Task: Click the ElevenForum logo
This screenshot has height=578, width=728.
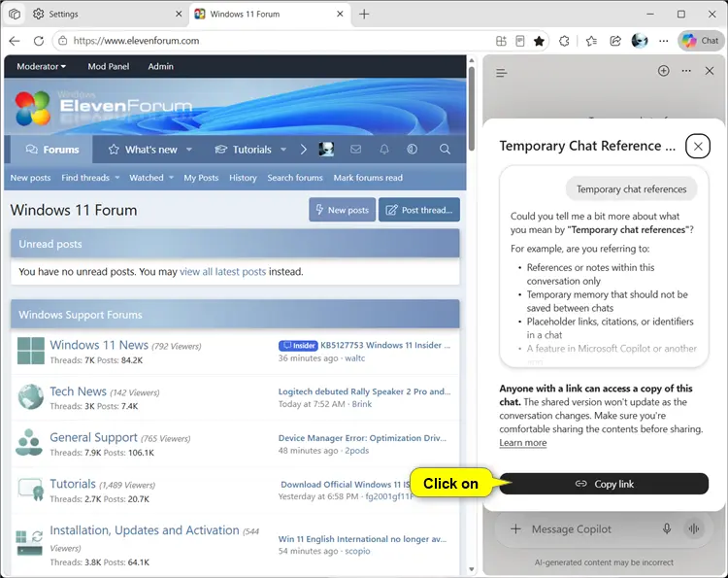Action: tap(103, 108)
